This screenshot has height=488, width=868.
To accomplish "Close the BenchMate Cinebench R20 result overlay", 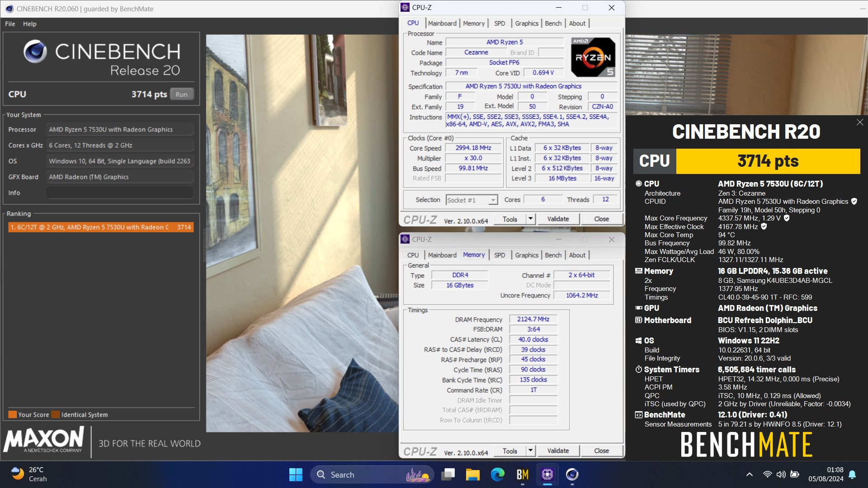I will point(860,122).
